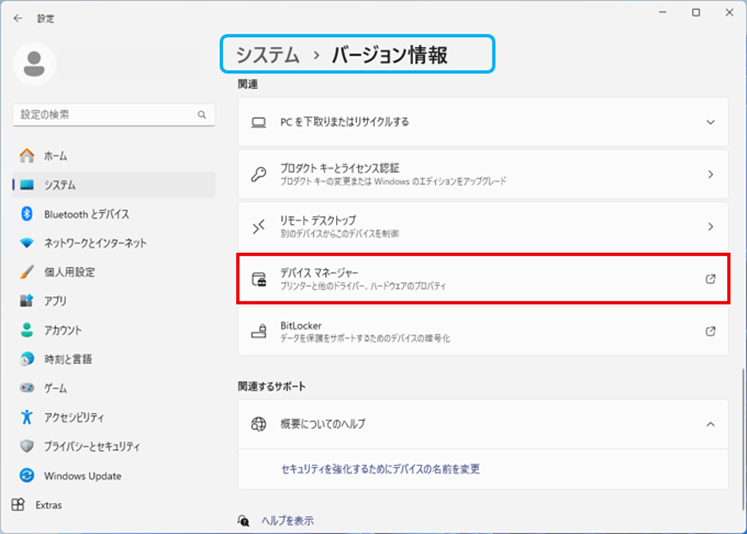747x534 pixels.
Task: Open デバイス マネージャー title text
Action: (x=319, y=273)
